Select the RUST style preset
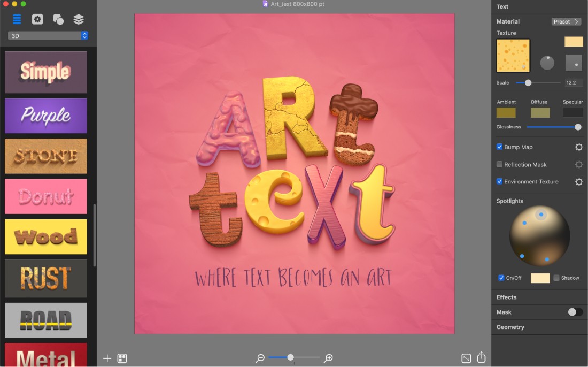The height and width of the screenshot is (367, 588). coord(46,278)
